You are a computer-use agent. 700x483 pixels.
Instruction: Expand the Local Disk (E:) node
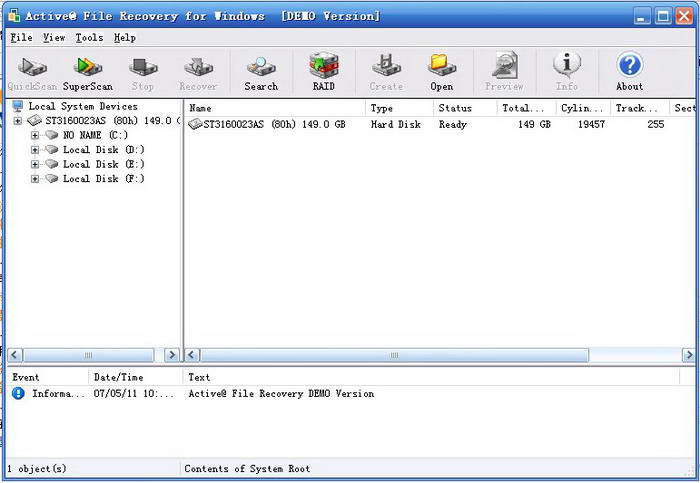(x=35, y=164)
